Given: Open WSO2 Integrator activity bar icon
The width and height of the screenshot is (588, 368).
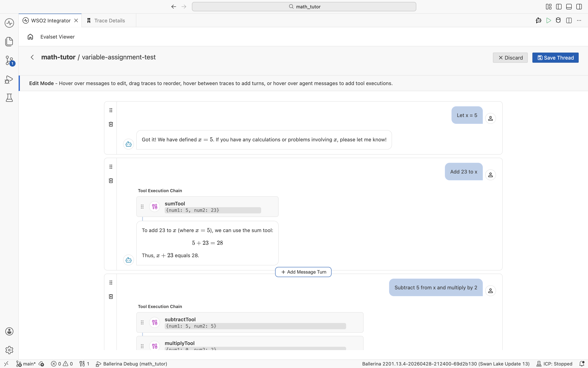Looking at the screenshot, I should [9, 23].
